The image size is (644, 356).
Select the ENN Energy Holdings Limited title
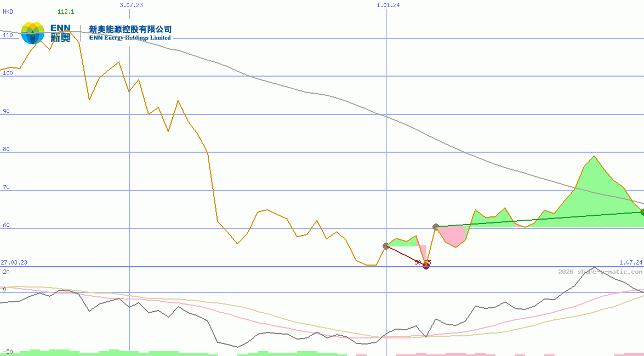[x=130, y=39]
